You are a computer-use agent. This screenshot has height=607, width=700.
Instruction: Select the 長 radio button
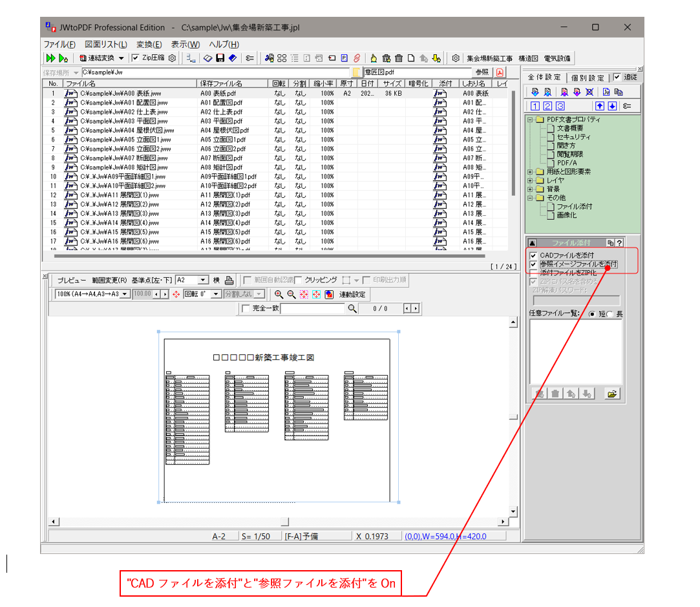610,314
